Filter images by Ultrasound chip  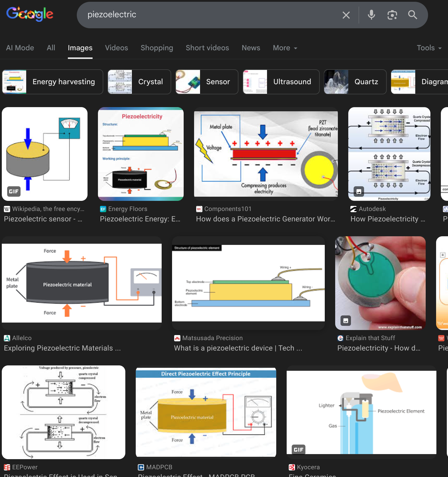[281, 82]
